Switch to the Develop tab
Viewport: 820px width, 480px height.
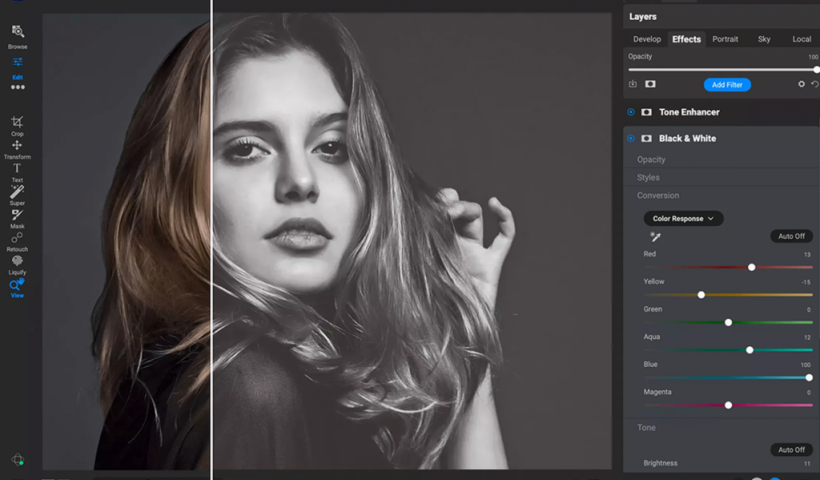click(x=647, y=39)
